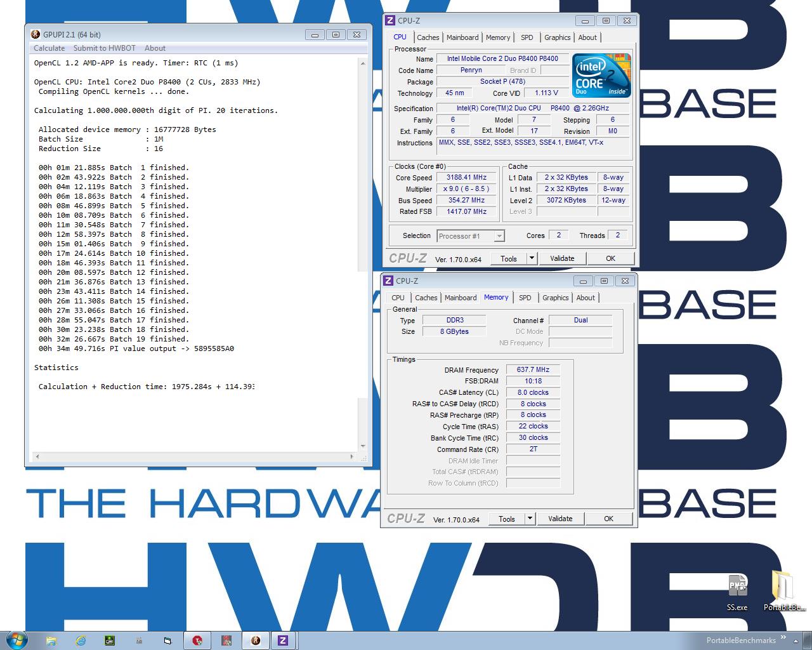Switch to Caches tab in CPU-Z memory window
Screen dimensions: 812x650
426,298
